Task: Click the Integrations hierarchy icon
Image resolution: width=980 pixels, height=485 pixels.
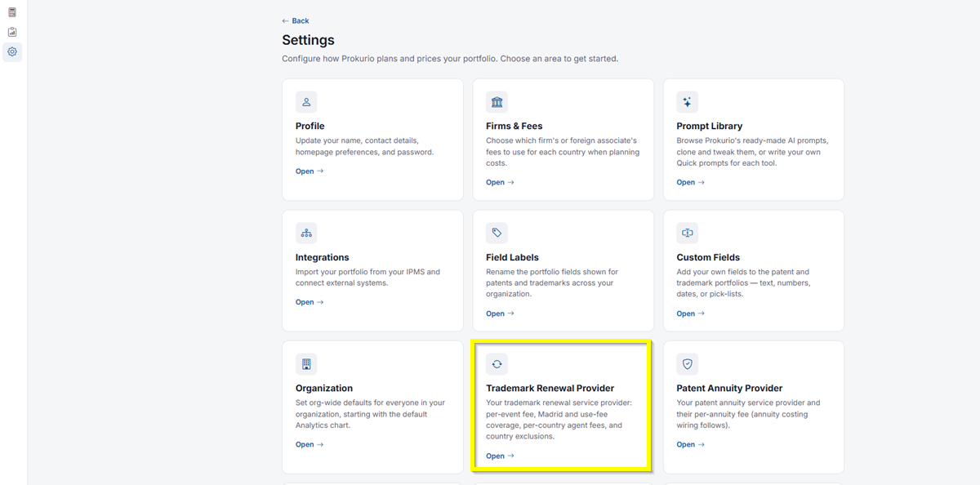Action: click(306, 233)
